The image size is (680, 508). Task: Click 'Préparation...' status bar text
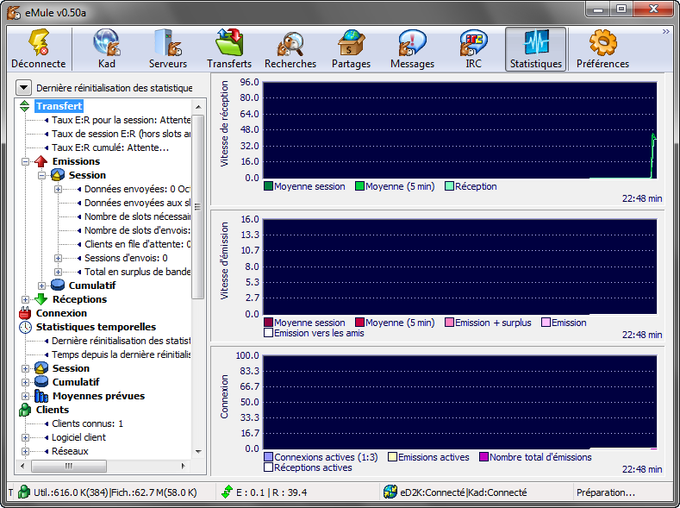pyautogui.click(x=606, y=493)
